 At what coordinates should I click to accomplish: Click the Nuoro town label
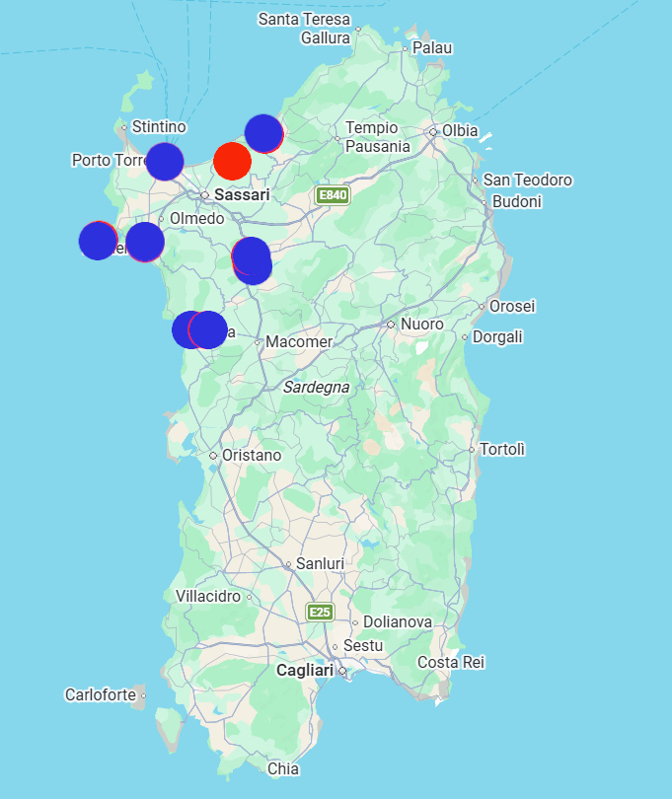[x=421, y=324]
